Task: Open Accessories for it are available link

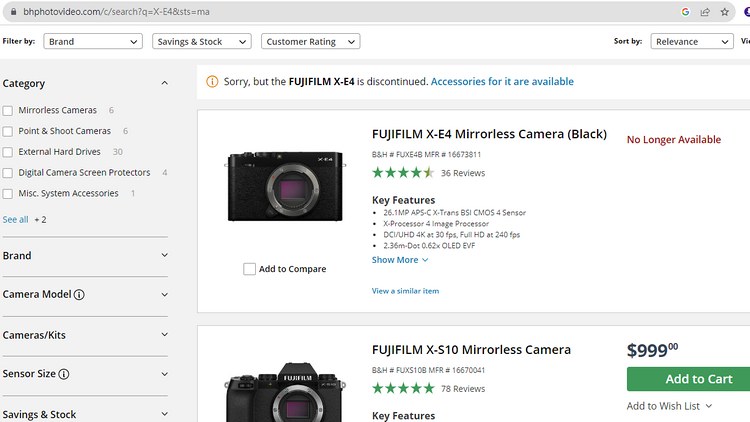Action: pyautogui.click(x=502, y=81)
